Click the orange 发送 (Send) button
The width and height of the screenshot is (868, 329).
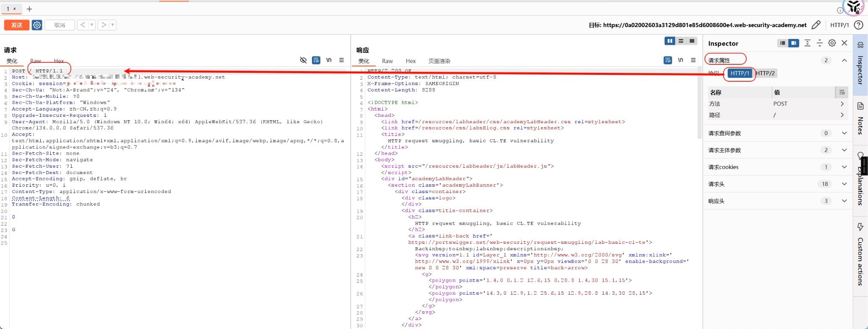point(17,25)
